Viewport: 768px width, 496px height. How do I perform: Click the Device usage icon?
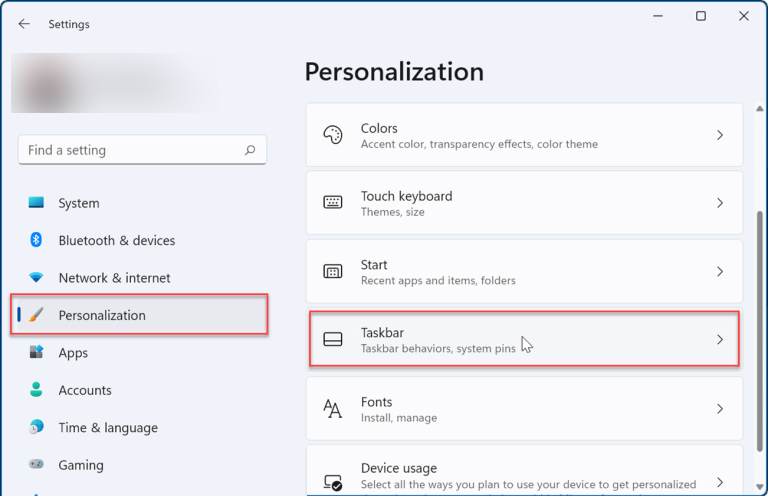tap(333, 482)
